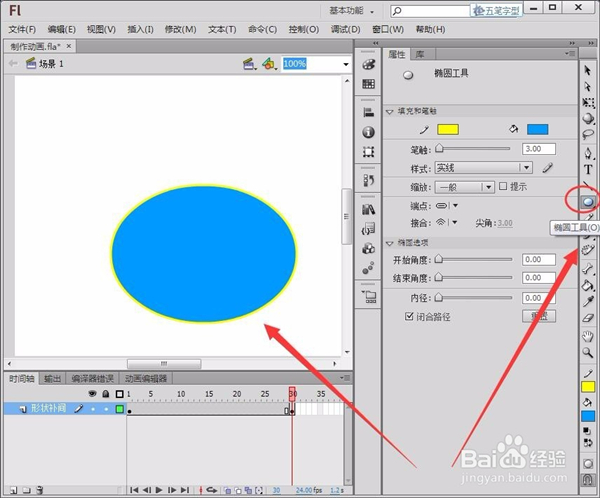Toggle the outline color square of 形状补间 layer
The width and height of the screenshot is (600, 498).
tap(120, 409)
